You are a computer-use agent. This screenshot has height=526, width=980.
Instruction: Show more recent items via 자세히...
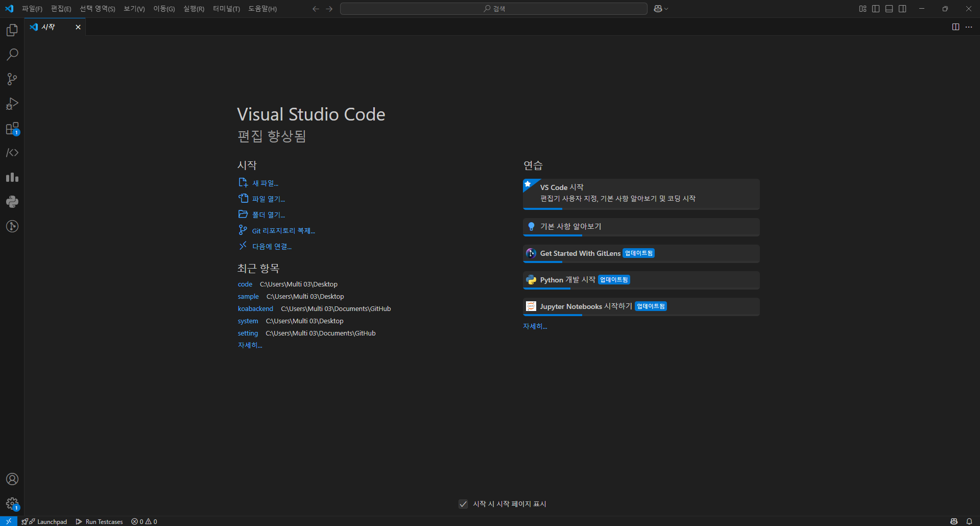[250, 345]
